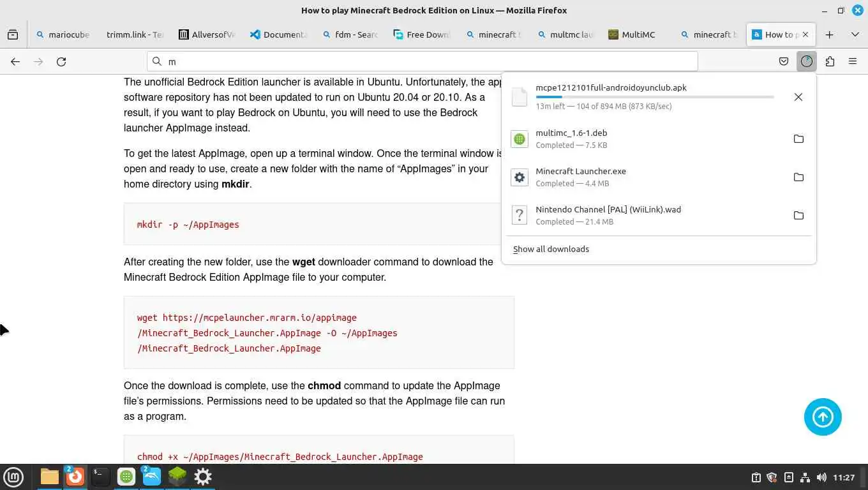Switch to the Documenta tab
Screen dimensions: 868x490
pos(278,34)
